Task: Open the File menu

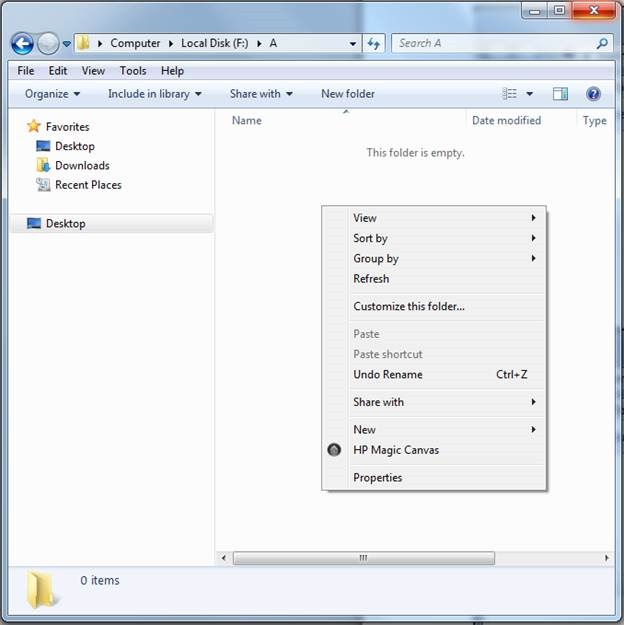Action: [26, 71]
